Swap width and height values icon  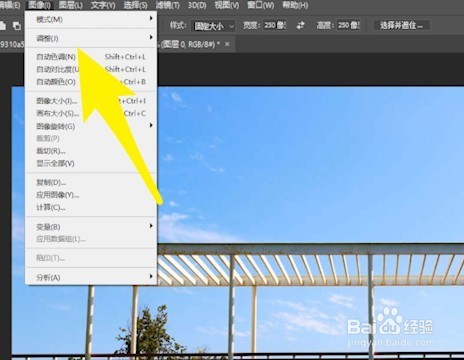click(300, 25)
